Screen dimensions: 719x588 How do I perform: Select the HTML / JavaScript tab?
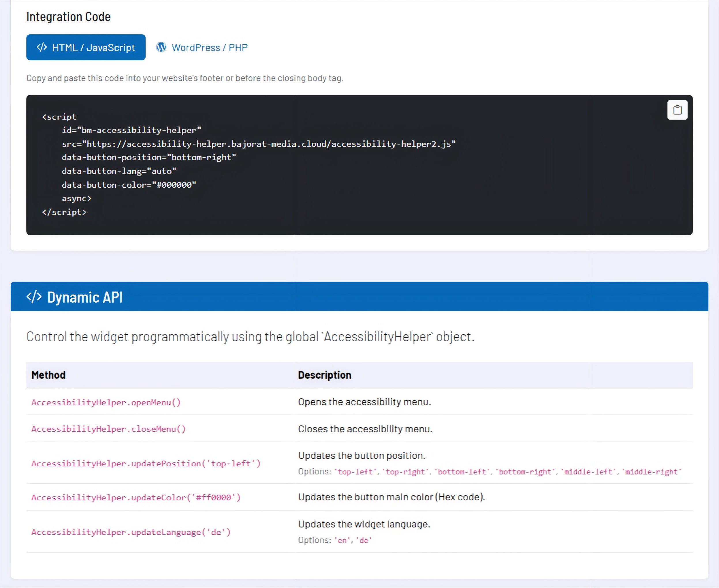click(x=86, y=48)
